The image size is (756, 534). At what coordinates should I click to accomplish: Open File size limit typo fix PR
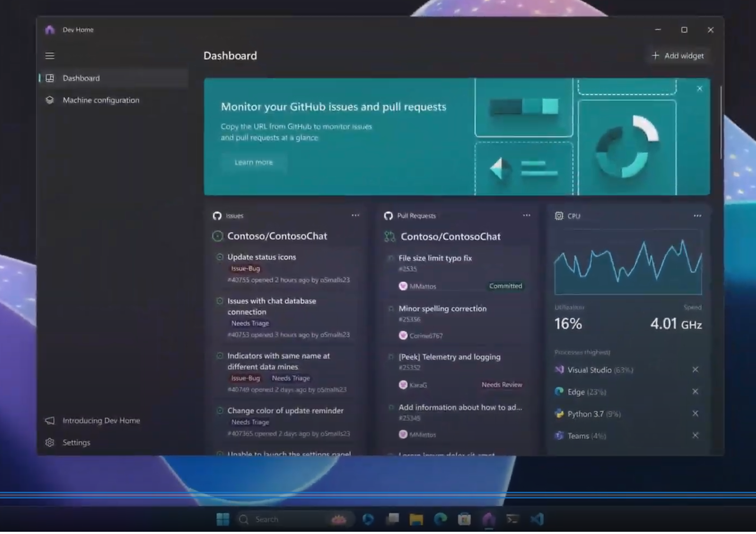tap(435, 258)
